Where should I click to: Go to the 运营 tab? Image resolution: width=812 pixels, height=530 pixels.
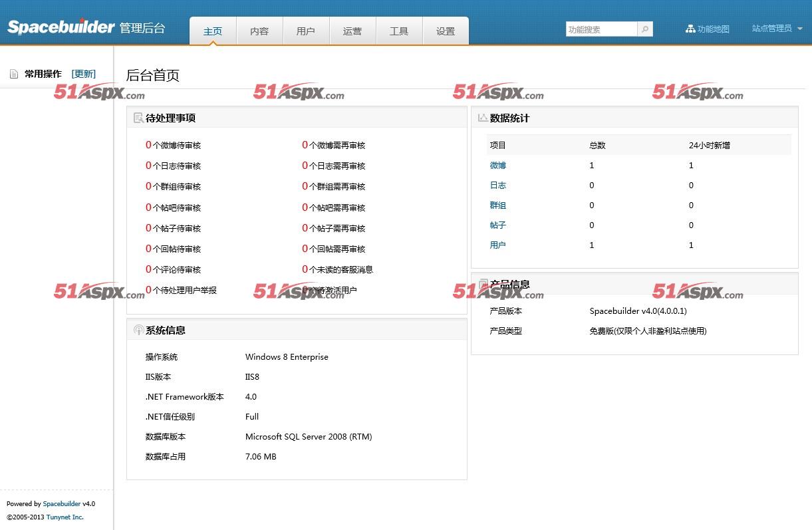(x=352, y=31)
